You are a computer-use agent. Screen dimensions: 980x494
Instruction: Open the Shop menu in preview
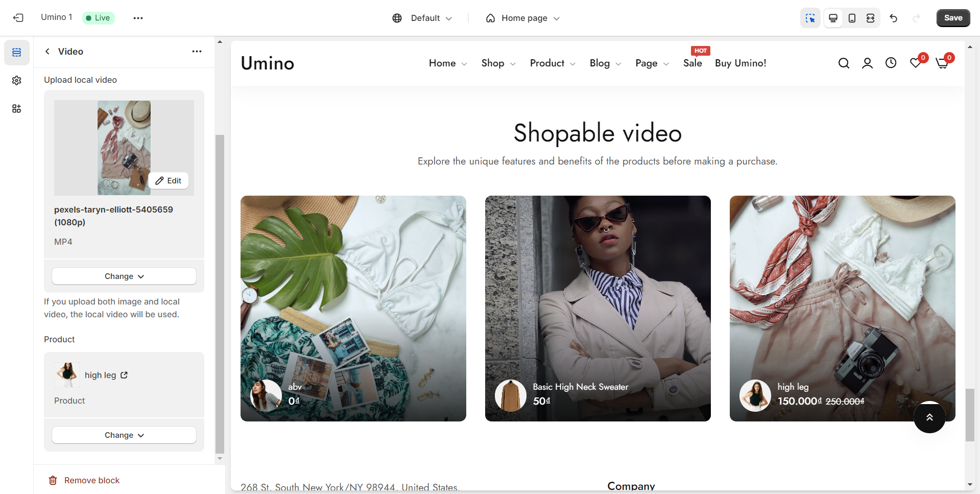(498, 63)
